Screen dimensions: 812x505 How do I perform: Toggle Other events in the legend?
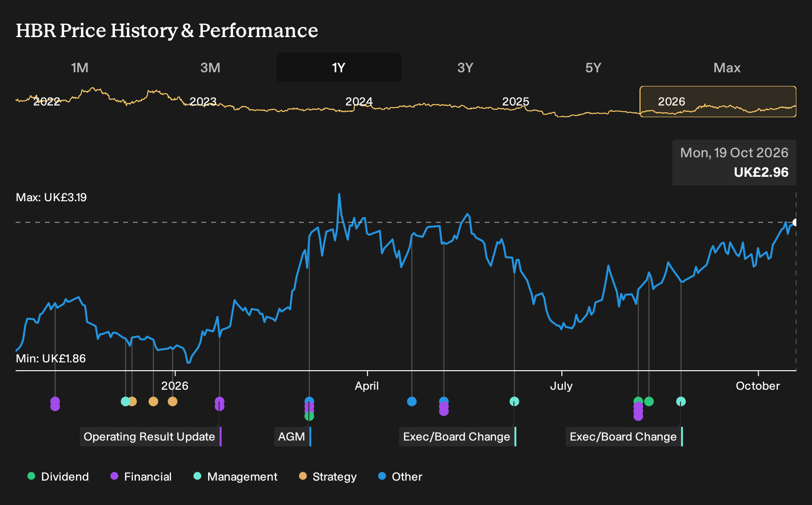point(400,477)
